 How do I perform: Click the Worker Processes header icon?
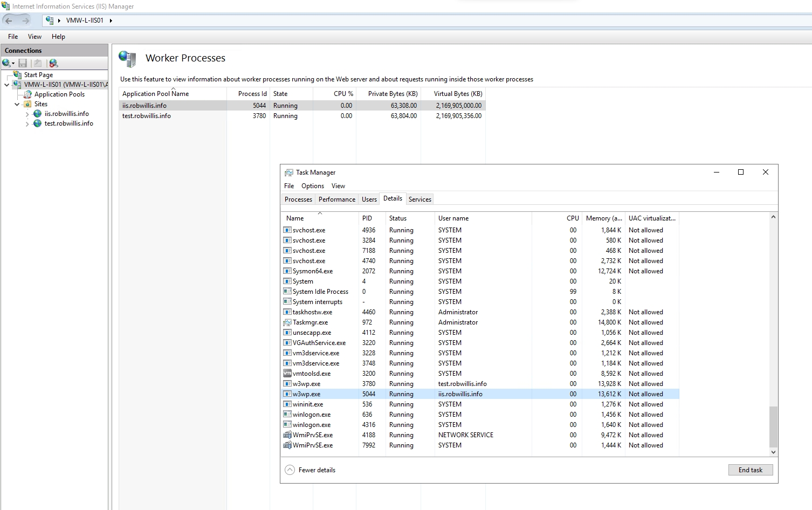128,58
